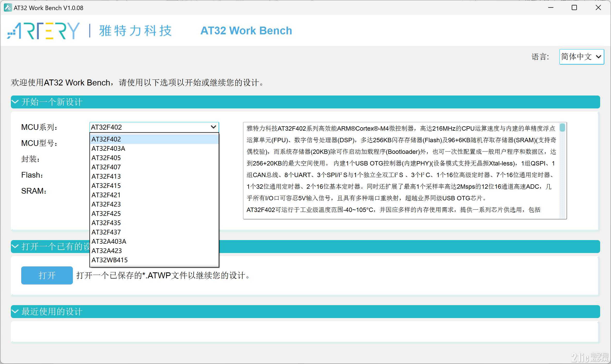Click the Flash label
The height and width of the screenshot is (364, 611).
[x=32, y=175]
